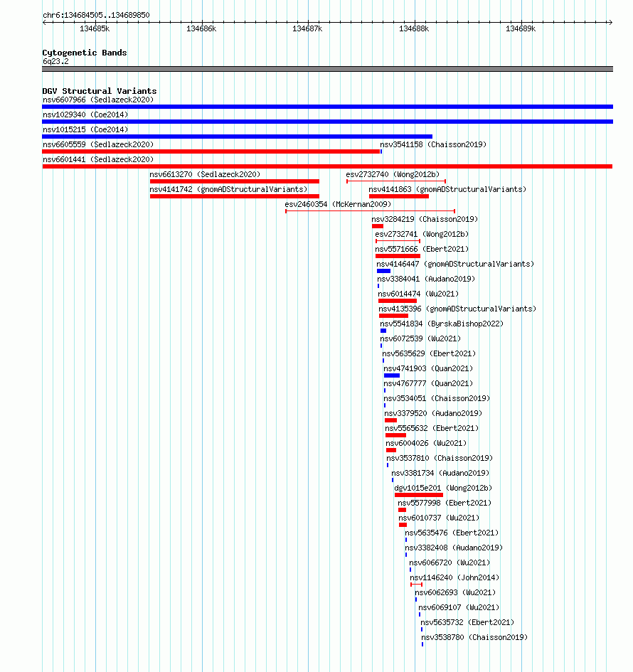Click the 134685k ruler position
Image resolution: width=633 pixels, height=672 pixels.
[95, 28]
